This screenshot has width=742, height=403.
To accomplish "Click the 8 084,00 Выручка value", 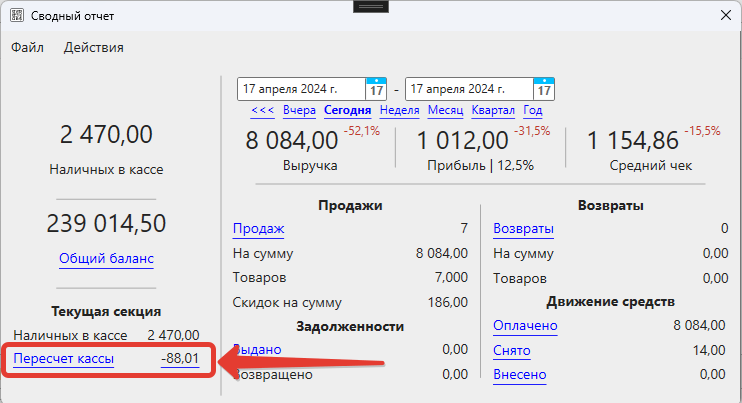I will tap(292, 140).
